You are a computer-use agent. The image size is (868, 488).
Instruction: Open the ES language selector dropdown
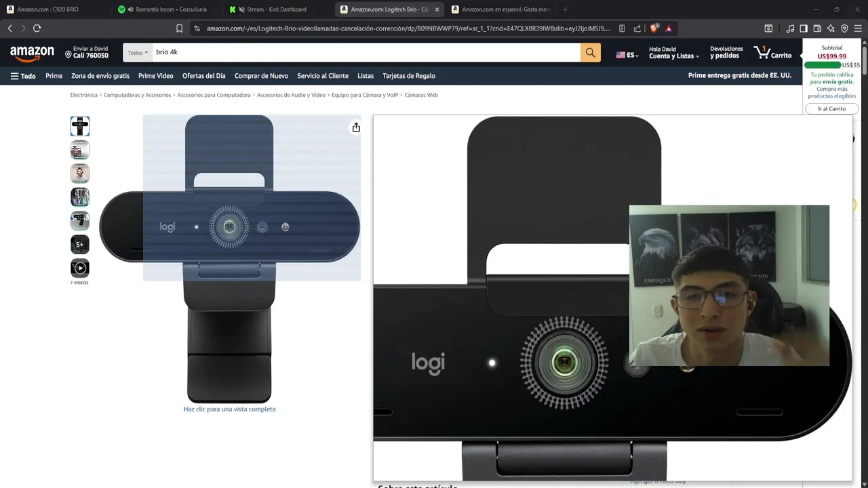point(627,55)
